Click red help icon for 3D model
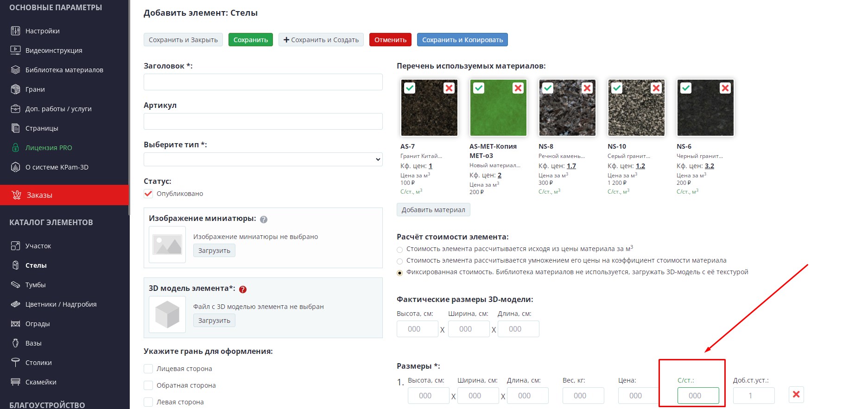 pos(243,289)
